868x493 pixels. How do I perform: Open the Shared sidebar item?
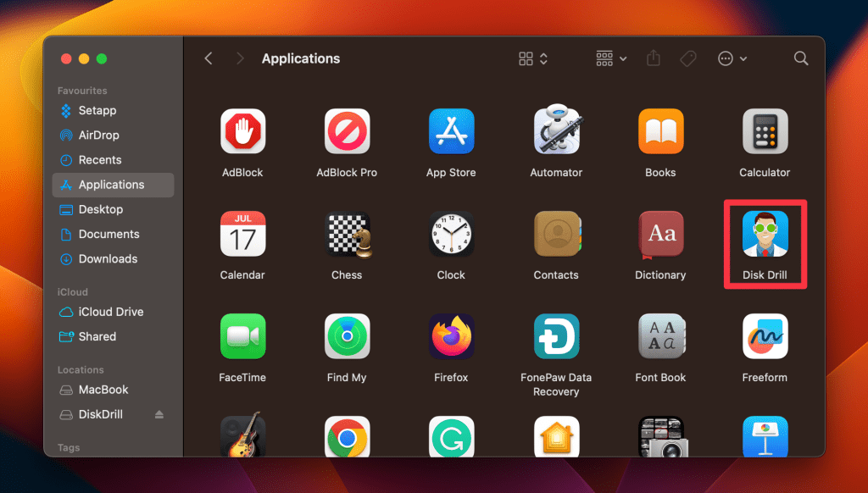tap(113, 336)
